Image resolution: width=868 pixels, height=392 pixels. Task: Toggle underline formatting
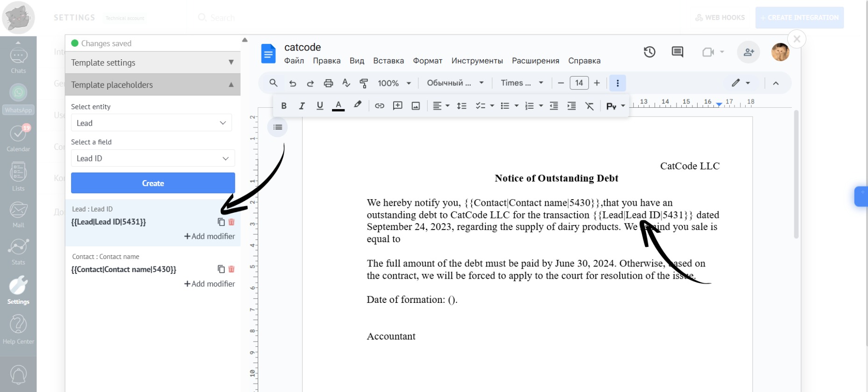(320, 106)
